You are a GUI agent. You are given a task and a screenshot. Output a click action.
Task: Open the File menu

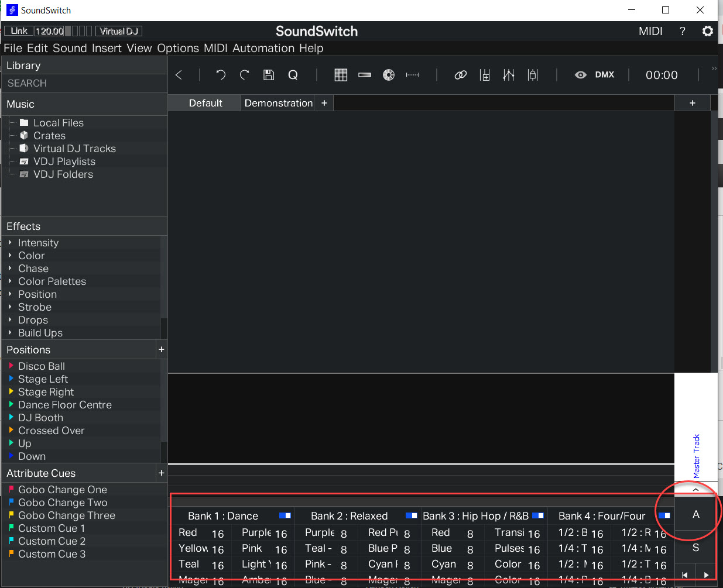coord(13,48)
